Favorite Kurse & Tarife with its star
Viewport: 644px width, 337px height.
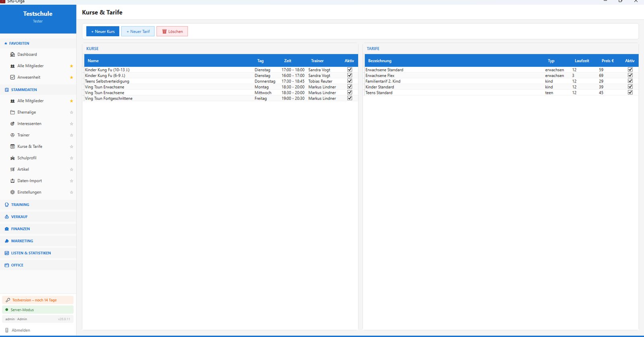pos(72,147)
